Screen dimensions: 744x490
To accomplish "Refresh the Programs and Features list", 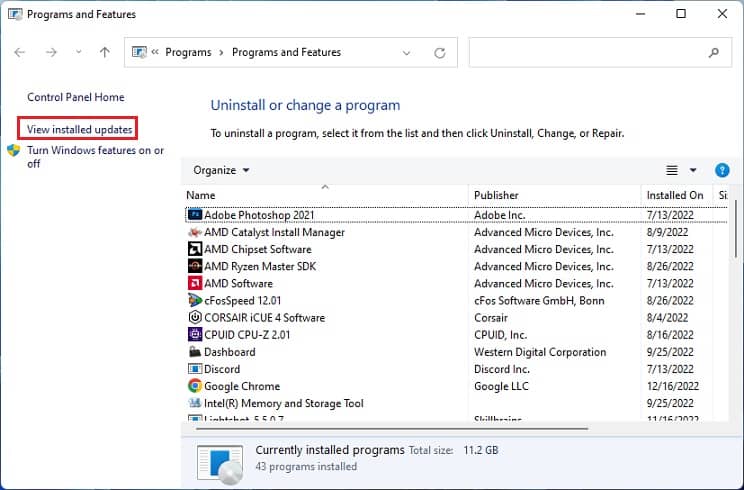I will tap(440, 53).
